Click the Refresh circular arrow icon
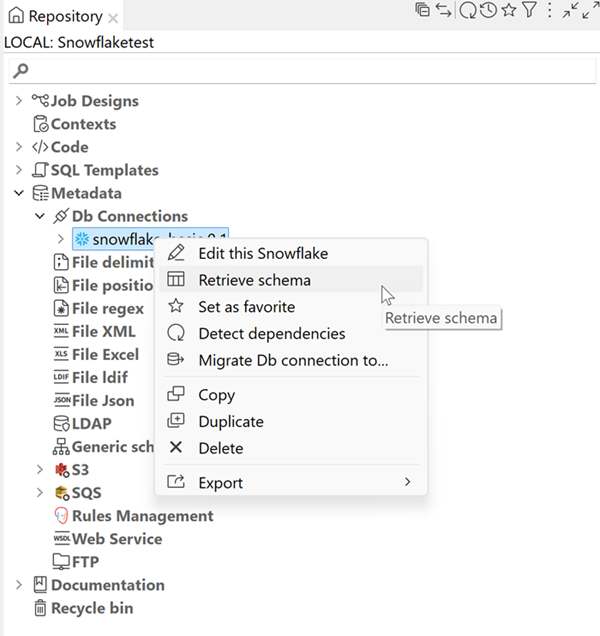 (x=468, y=10)
